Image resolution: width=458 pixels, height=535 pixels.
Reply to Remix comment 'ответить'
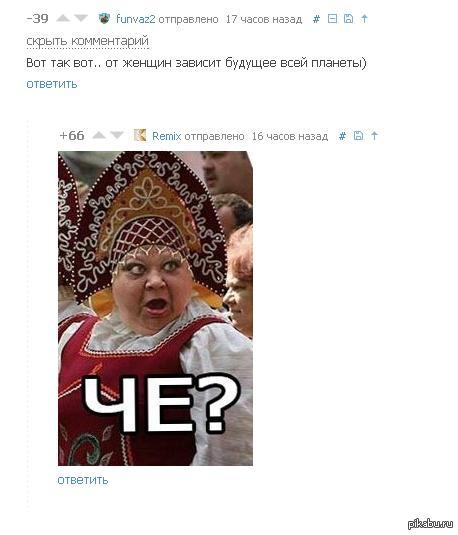[x=83, y=480]
